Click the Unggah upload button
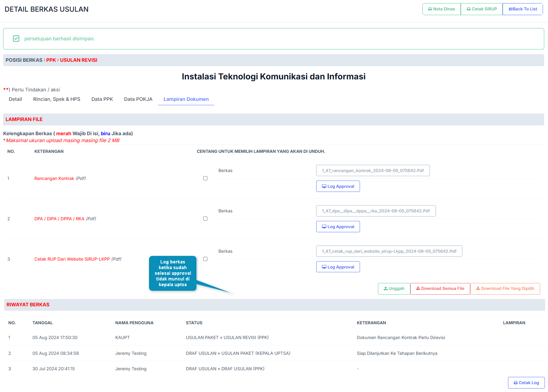 click(394, 289)
